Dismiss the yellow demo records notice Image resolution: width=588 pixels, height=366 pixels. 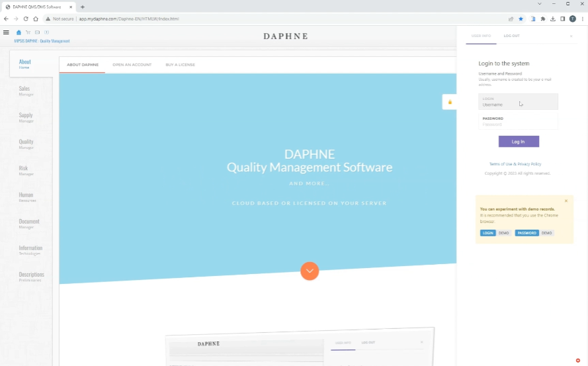566,201
